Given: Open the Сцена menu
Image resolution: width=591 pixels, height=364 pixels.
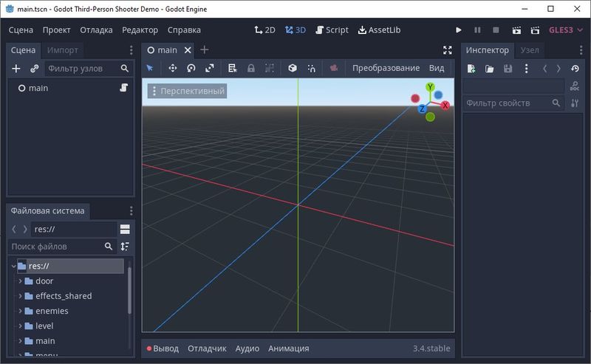Looking at the screenshot, I should coord(21,30).
